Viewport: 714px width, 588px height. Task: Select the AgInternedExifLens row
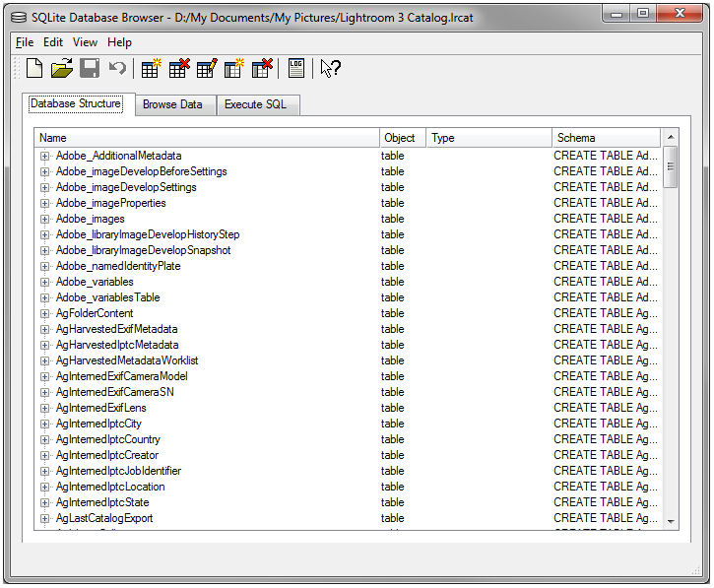click(348, 408)
